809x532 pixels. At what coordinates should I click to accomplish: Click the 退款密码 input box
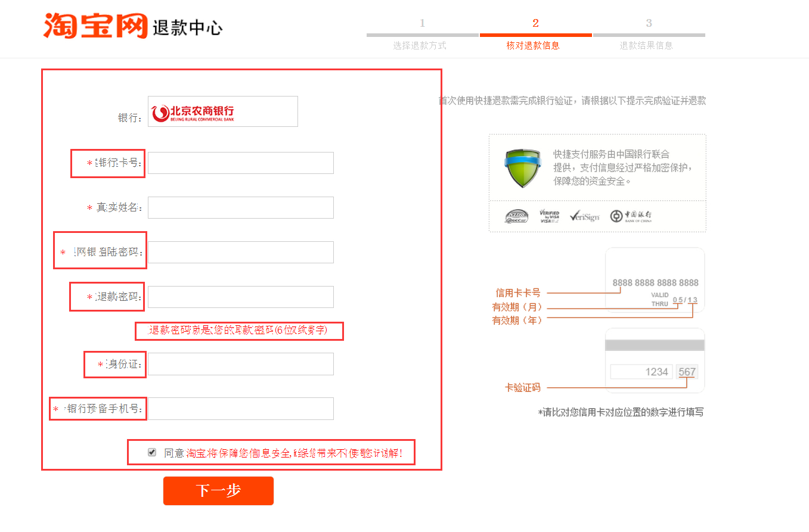pyautogui.click(x=240, y=297)
